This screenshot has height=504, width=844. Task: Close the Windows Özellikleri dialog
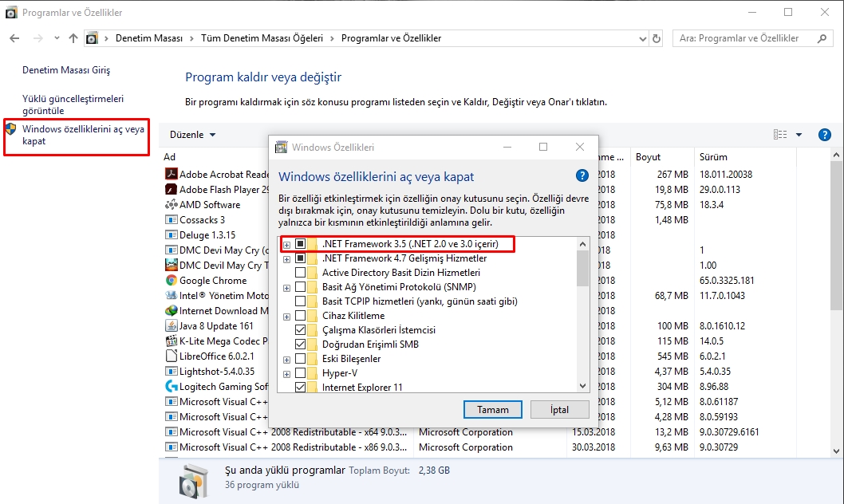click(x=580, y=147)
